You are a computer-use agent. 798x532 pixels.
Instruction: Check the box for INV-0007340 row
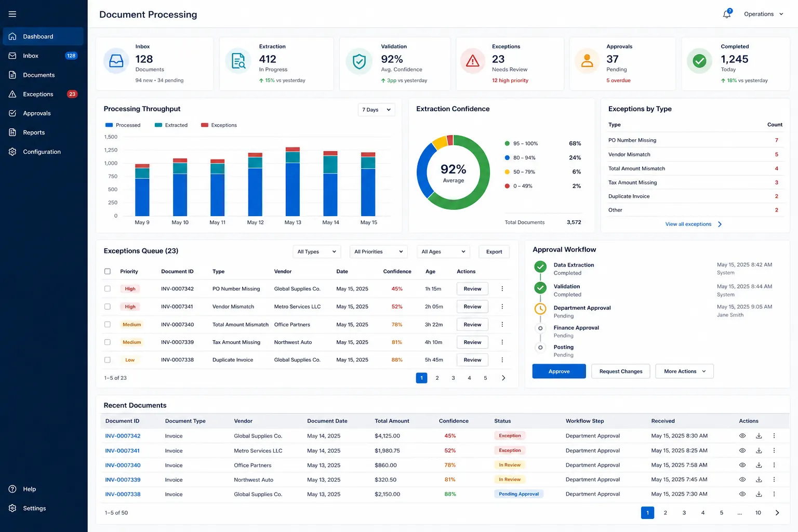point(108,325)
